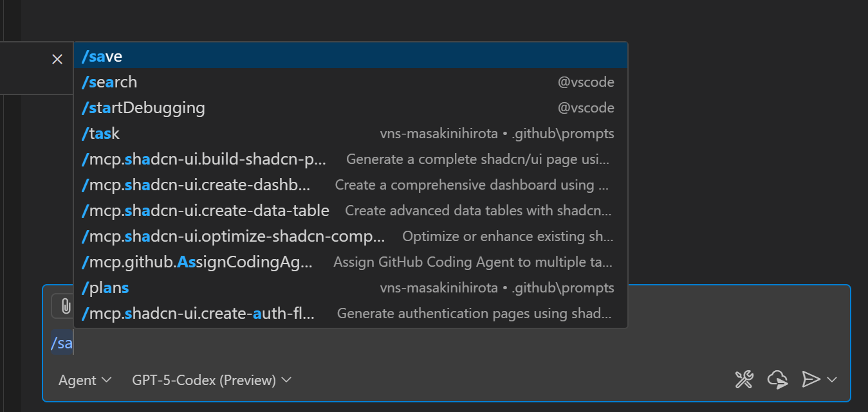This screenshot has height=412, width=868.
Task: Open the configure tools wrench icon
Action: (744, 380)
